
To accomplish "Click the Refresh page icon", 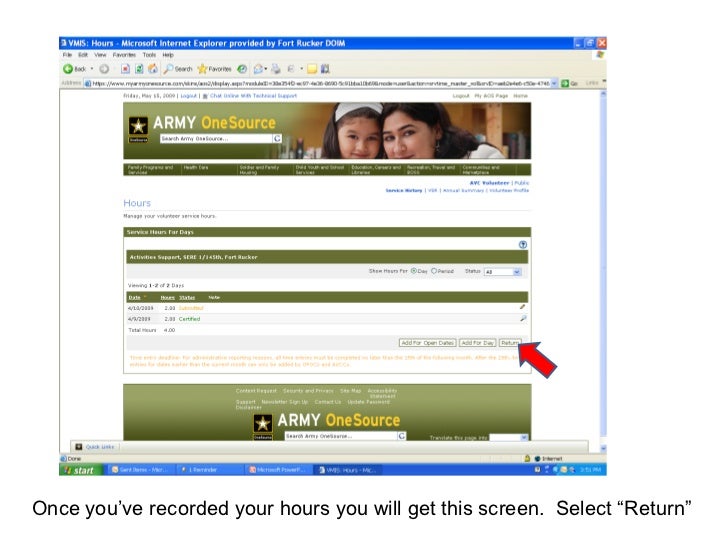I will click(x=139, y=69).
